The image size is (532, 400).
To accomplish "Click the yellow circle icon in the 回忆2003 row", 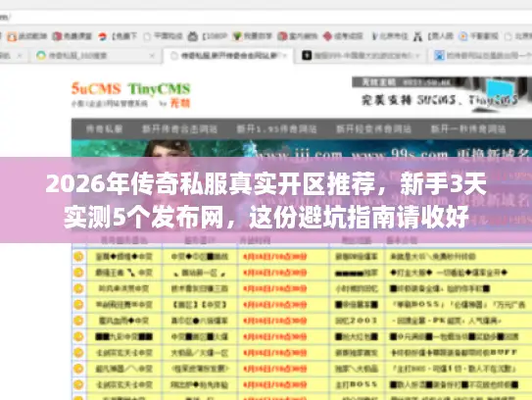I will point(78,321).
